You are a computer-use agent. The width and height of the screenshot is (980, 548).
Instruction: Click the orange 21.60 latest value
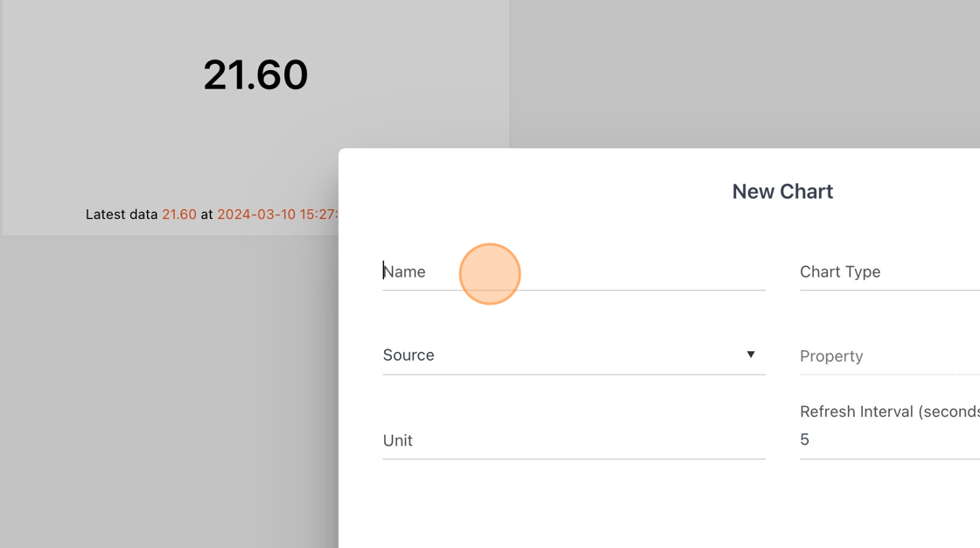[179, 214]
